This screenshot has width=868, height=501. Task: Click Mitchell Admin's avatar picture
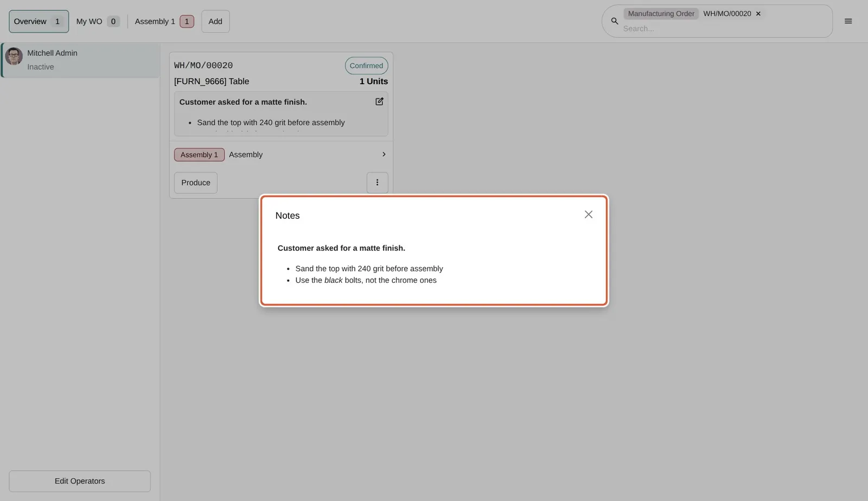14,56
